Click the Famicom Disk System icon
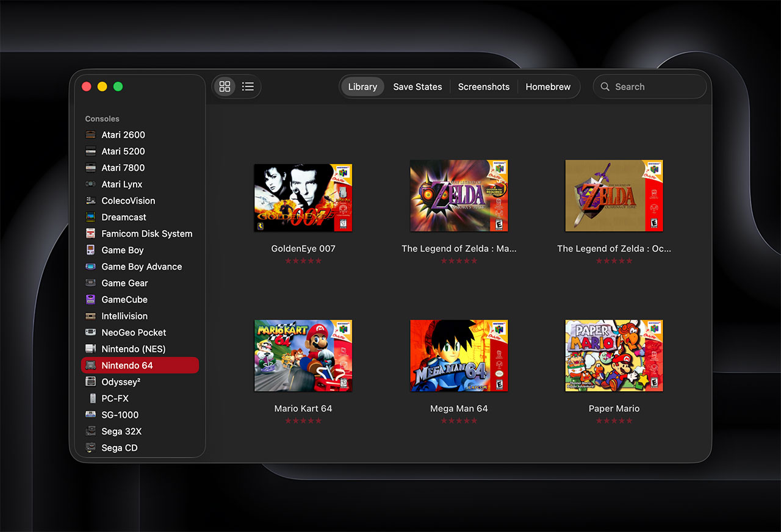Viewport: 781px width, 532px height. 90,234
